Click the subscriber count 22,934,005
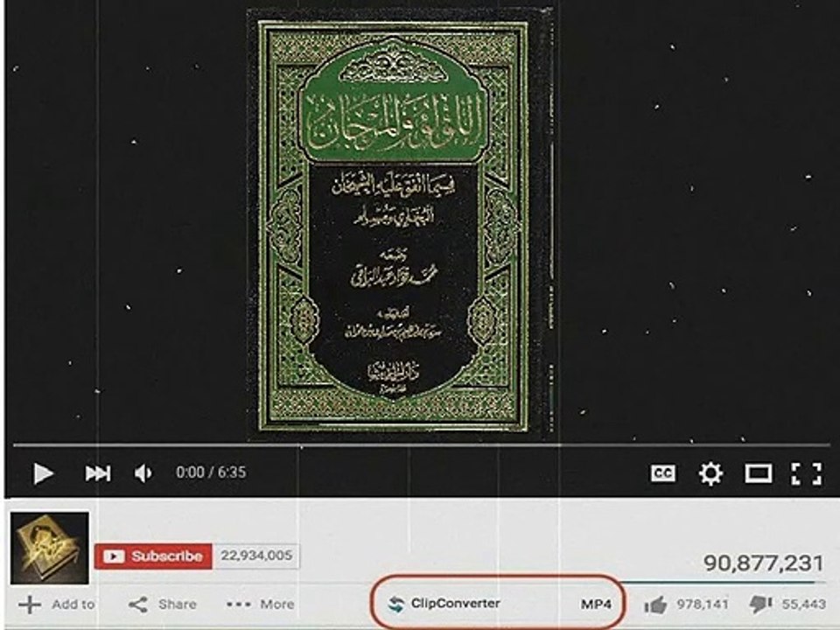Image resolution: width=840 pixels, height=630 pixels. 256,556
